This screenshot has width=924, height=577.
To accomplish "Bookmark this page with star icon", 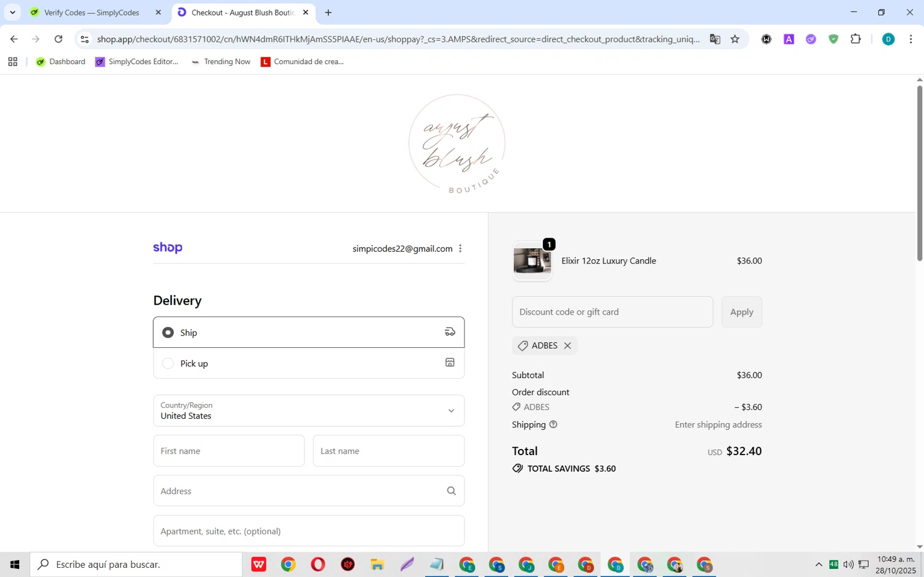I will pos(735,39).
